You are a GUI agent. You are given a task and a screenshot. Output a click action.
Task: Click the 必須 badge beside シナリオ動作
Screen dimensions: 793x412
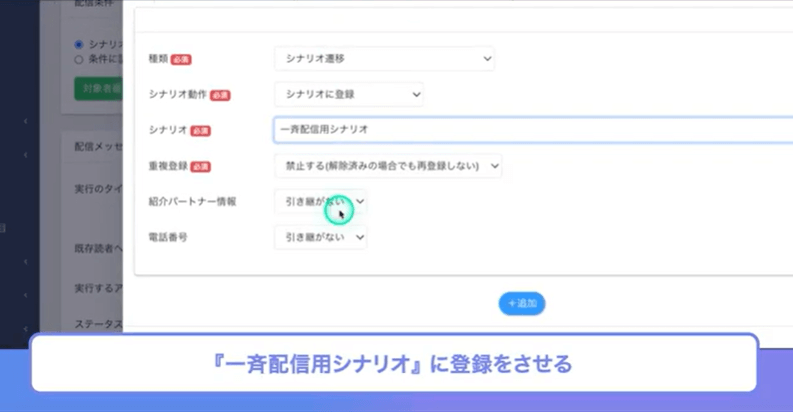tap(220, 95)
